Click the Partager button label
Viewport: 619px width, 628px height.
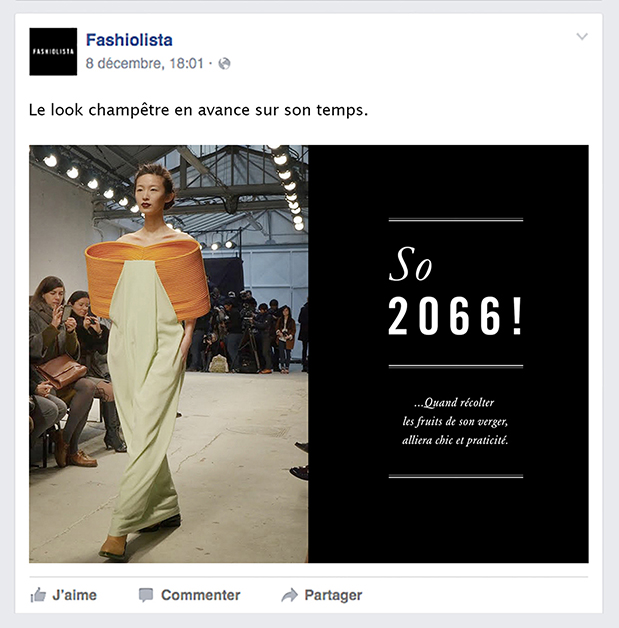tap(333, 595)
